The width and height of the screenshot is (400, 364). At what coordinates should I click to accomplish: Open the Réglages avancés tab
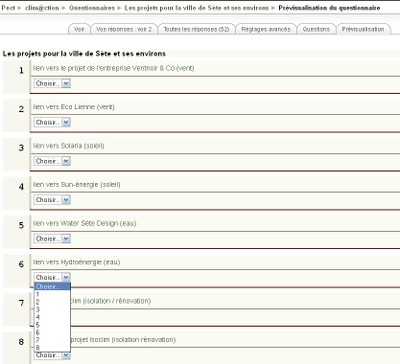[266, 29]
